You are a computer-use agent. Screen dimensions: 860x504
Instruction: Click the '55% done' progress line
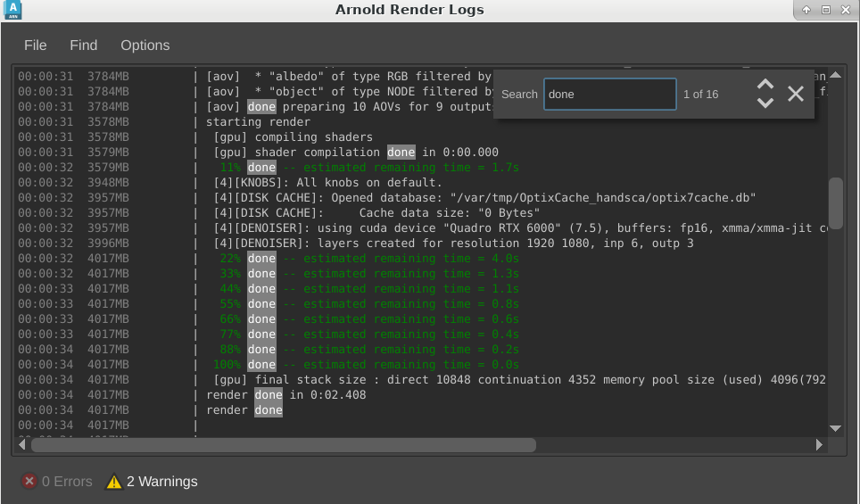369,304
